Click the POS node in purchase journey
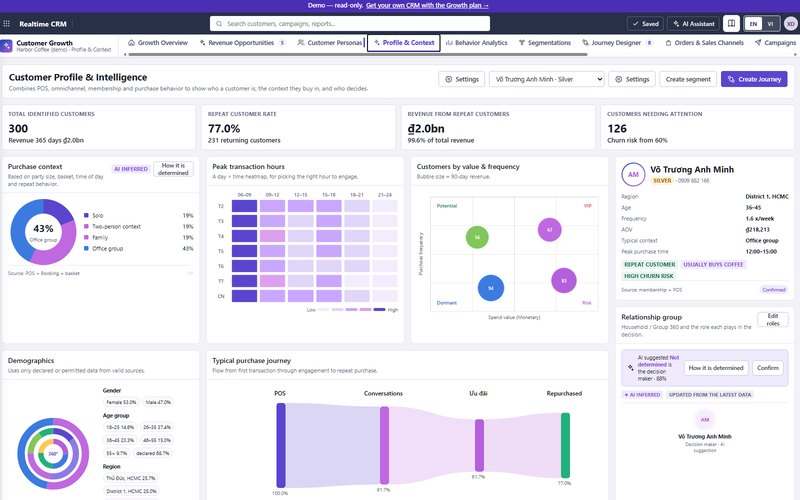Image resolution: width=800 pixels, height=500 pixels. point(281,445)
